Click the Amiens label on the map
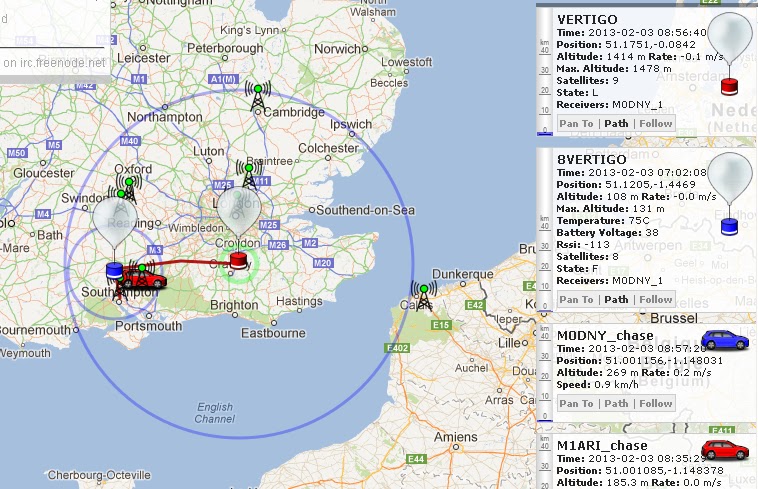 455,437
